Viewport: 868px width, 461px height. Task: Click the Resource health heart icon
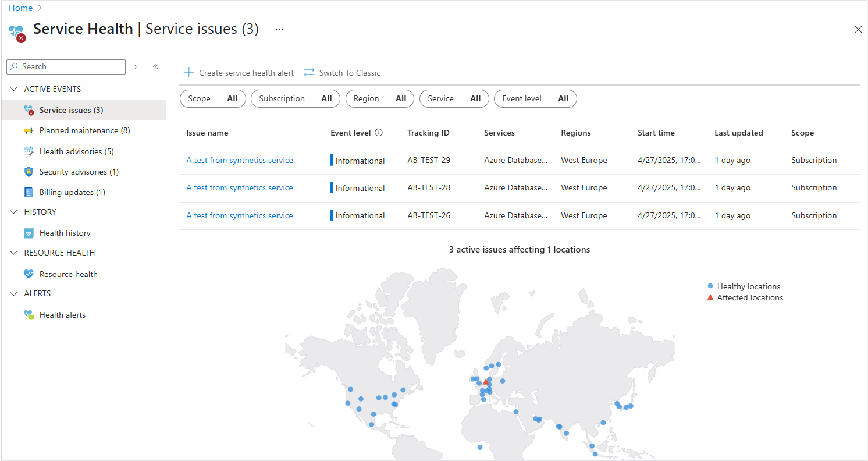click(29, 274)
